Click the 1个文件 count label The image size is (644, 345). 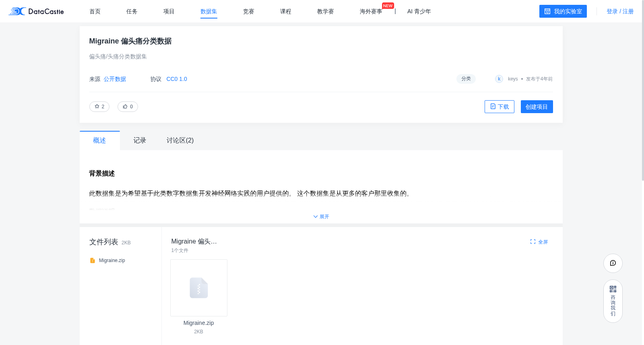point(180,250)
